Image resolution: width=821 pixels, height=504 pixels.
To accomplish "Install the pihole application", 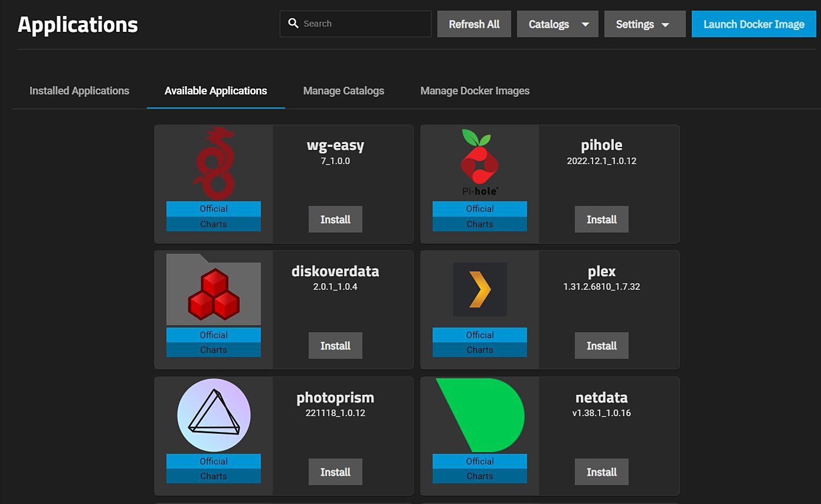I will (601, 220).
